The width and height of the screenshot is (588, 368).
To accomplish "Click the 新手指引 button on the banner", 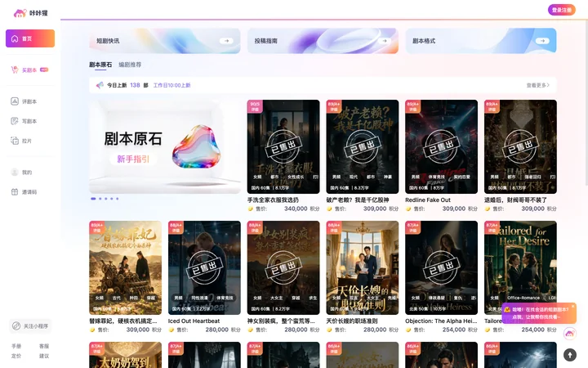I will click(133, 159).
